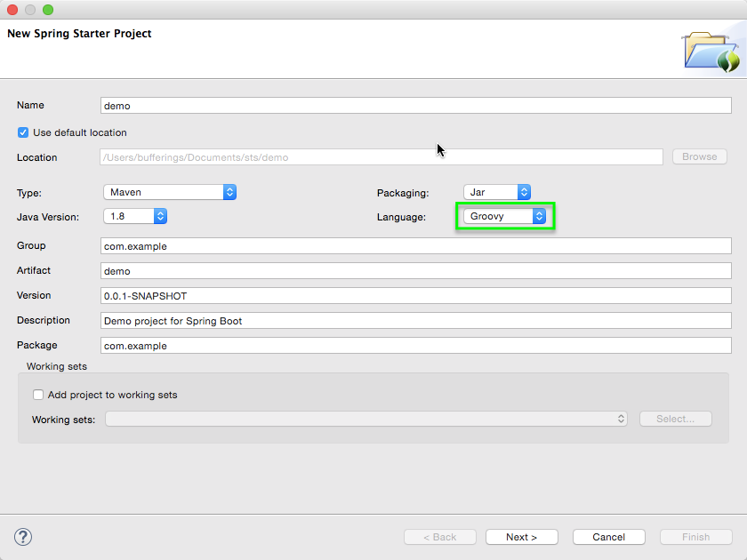Image resolution: width=747 pixels, height=560 pixels.
Task: Enable Add project to working sets
Action: pyautogui.click(x=38, y=394)
